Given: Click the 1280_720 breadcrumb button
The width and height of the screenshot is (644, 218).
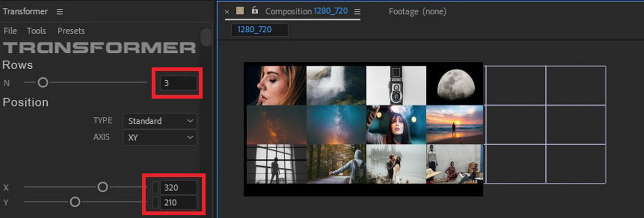Looking at the screenshot, I should pyautogui.click(x=259, y=29).
